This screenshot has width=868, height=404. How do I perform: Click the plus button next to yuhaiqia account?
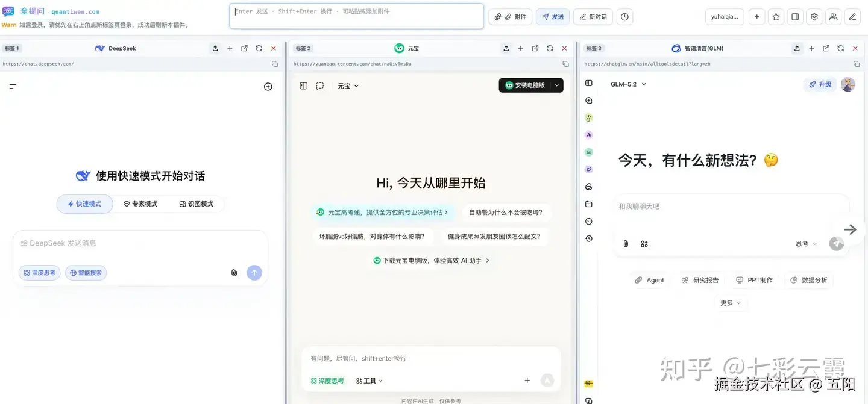757,17
